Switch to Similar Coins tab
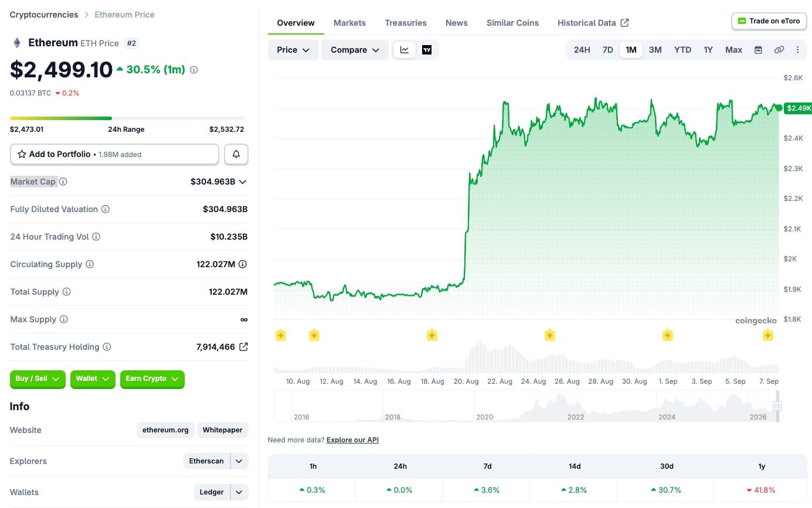 [x=512, y=23]
